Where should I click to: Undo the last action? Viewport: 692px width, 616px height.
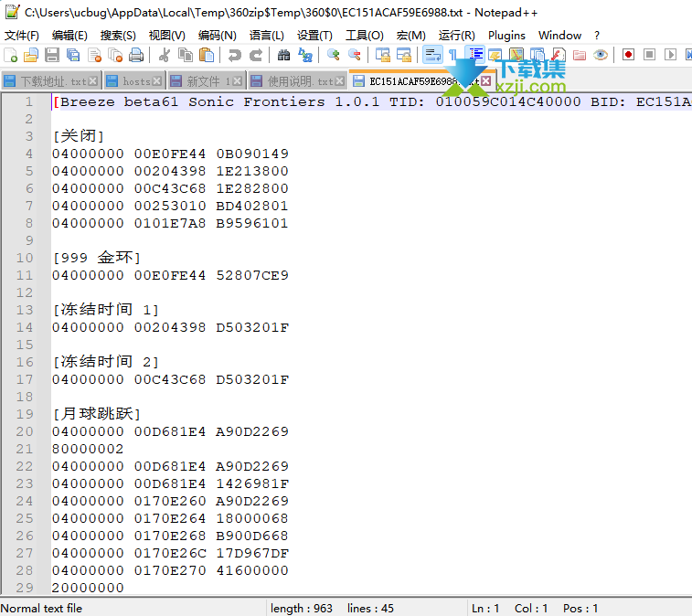click(x=234, y=55)
